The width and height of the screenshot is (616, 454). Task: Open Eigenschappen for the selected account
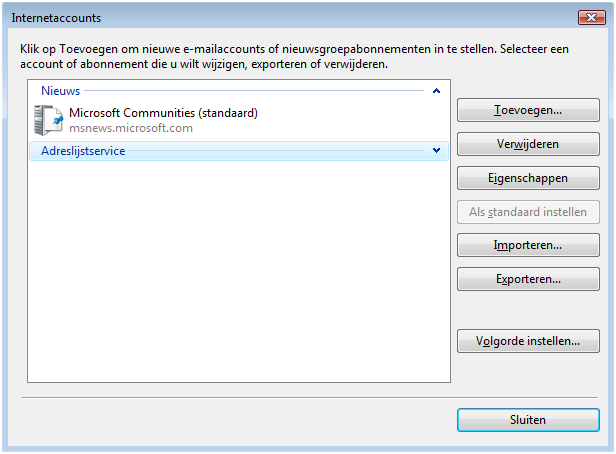528,179
